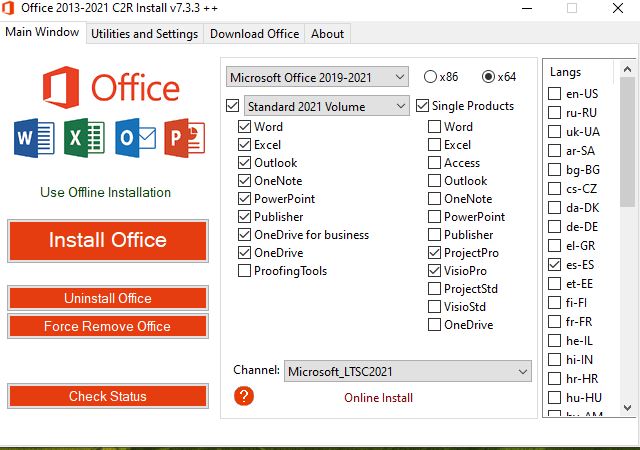Click the Excel app icon
Screen dimensions: 640x450
[84, 138]
